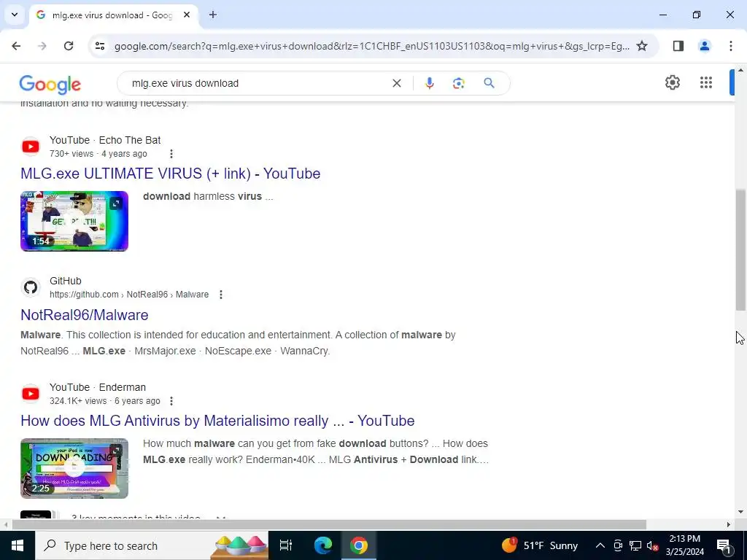Open more options for Enderman result
This screenshot has width=747, height=560.
(x=171, y=401)
